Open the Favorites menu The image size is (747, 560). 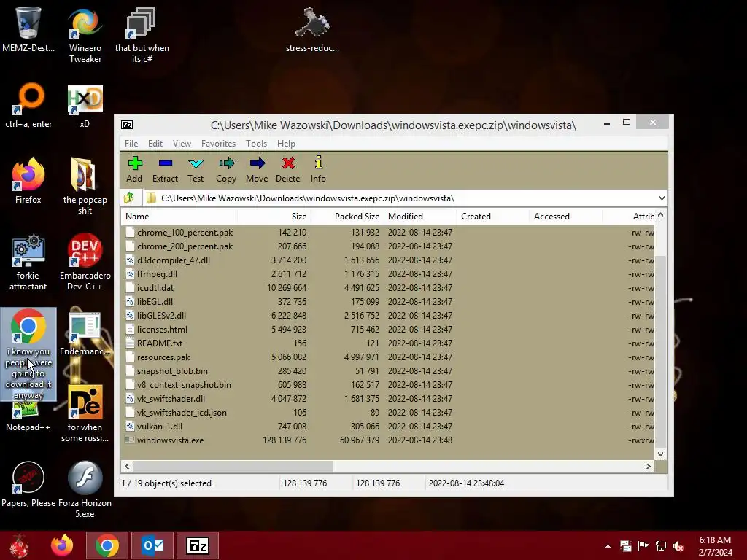[x=218, y=144]
